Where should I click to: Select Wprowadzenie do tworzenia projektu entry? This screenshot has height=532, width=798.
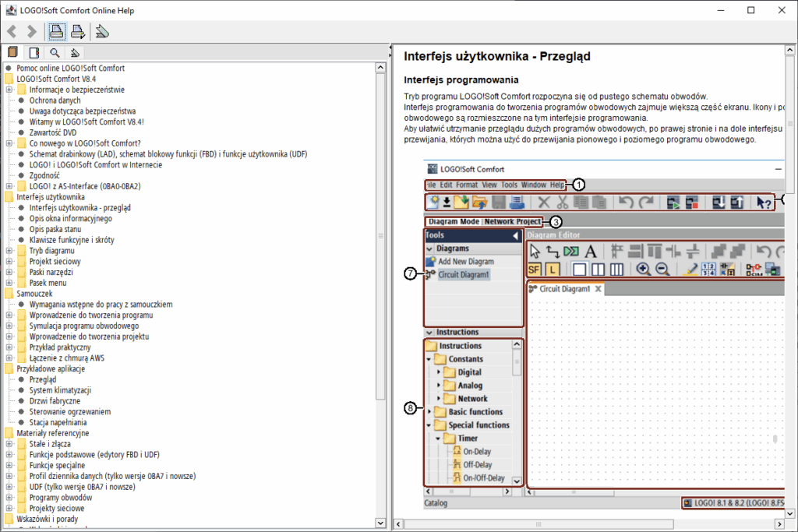[x=89, y=336]
